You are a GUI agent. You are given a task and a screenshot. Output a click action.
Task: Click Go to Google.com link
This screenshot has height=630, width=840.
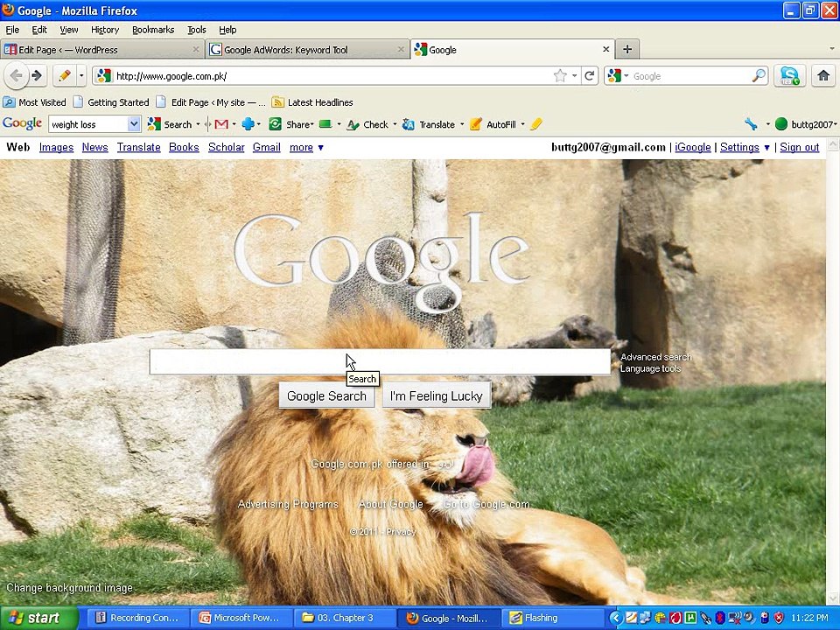click(x=486, y=504)
